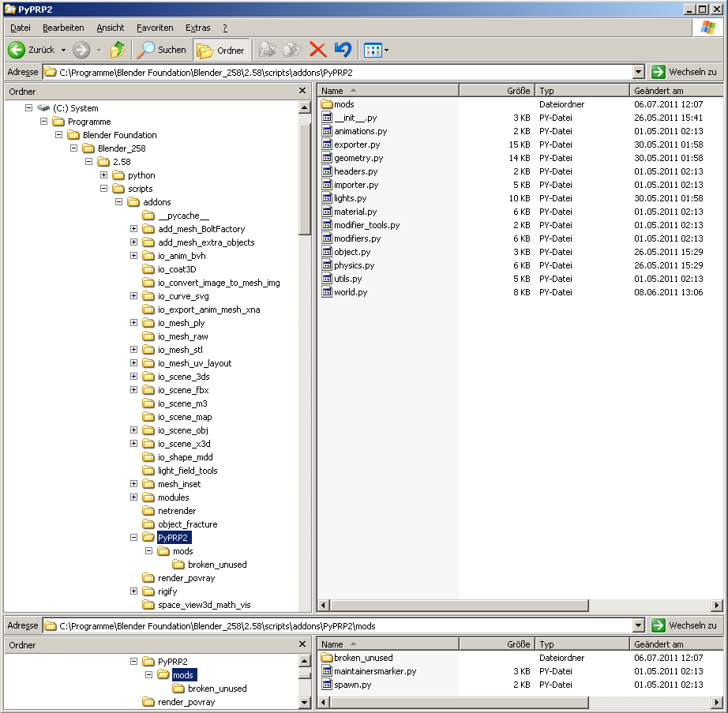Select the spawn.py file icon

[x=328, y=685]
